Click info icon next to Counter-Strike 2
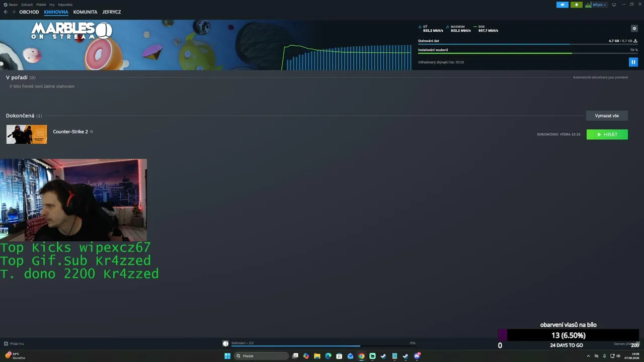Viewport: 644px width, 362px height. (x=91, y=132)
